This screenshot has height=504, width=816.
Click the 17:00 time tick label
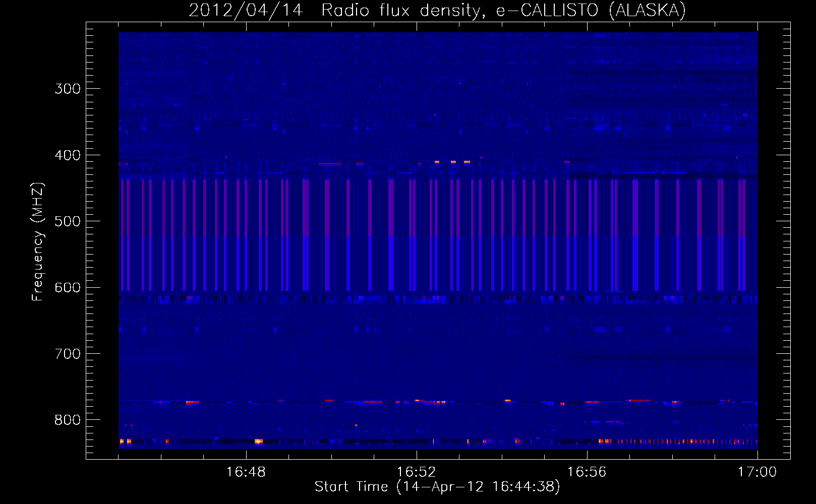[x=757, y=472]
